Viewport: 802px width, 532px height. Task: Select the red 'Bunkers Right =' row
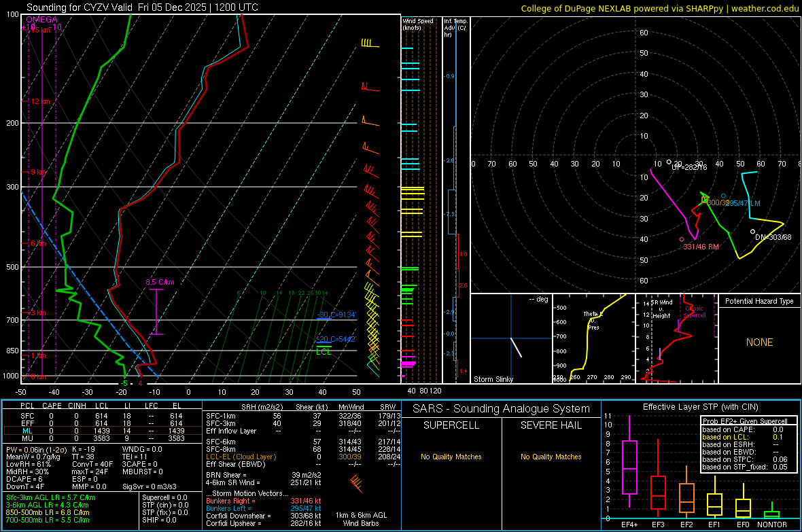click(x=264, y=501)
